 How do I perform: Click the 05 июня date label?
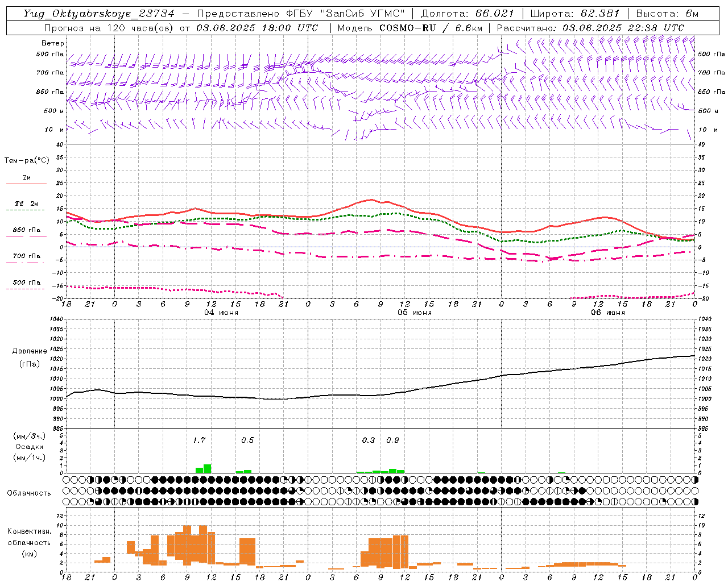(414, 313)
